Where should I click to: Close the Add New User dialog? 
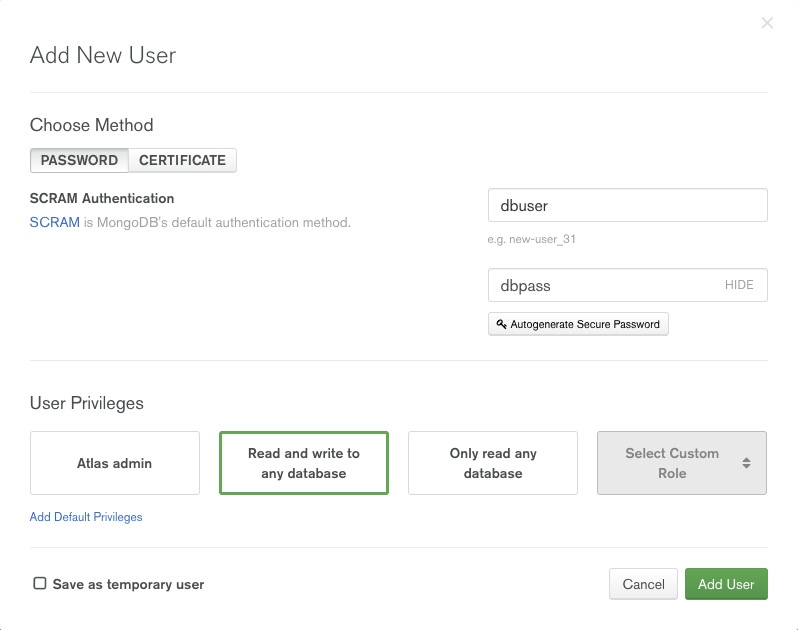click(x=767, y=23)
